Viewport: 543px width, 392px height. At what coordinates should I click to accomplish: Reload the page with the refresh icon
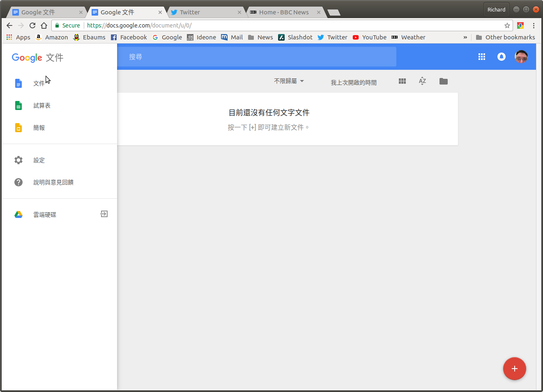pos(32,25)
